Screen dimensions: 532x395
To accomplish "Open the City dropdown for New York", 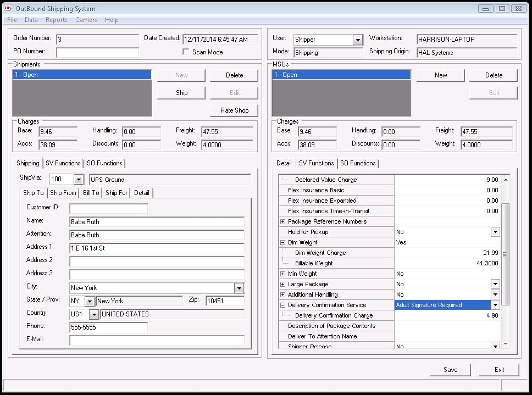I will (x=239, y=288).
